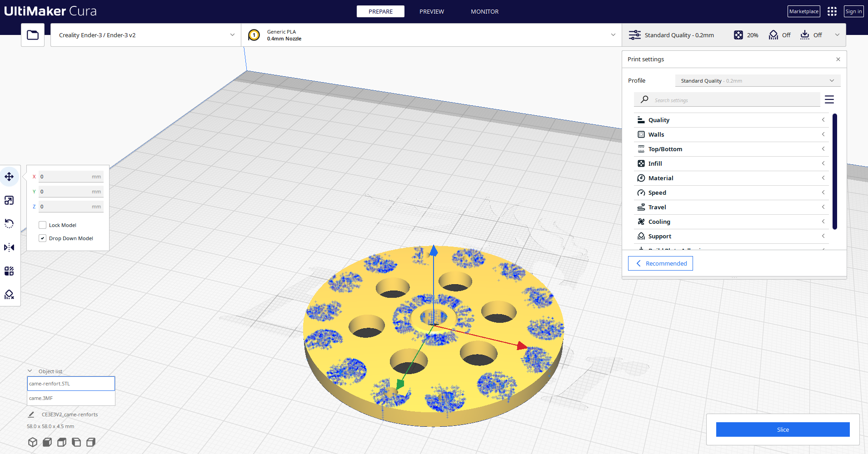Collapse the Object list panel
Screen dimensions: 868x454
click(30, 370)
